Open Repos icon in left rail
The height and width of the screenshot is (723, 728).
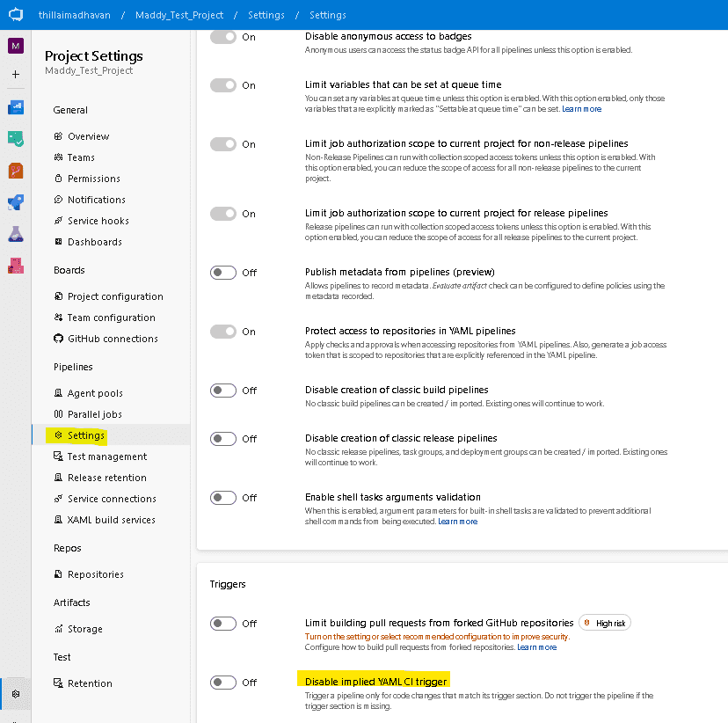[x=16, y=171]
